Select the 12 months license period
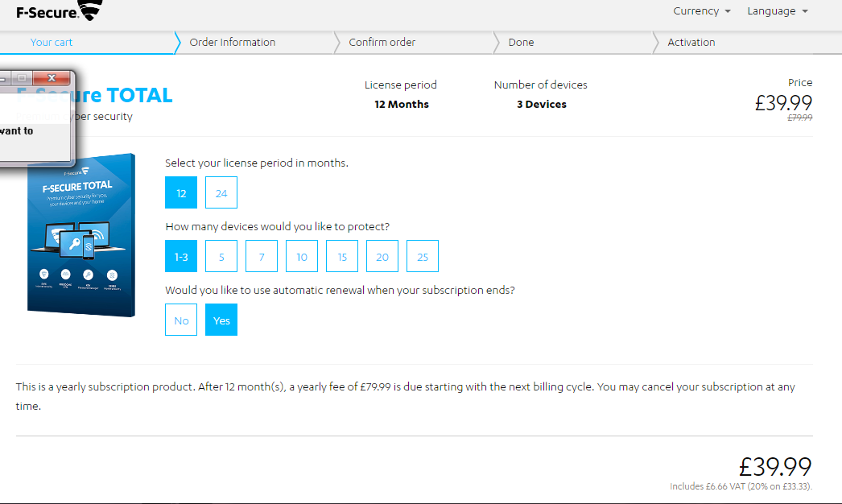The width and height of the screenshot is (842, 504). (181, 192)
